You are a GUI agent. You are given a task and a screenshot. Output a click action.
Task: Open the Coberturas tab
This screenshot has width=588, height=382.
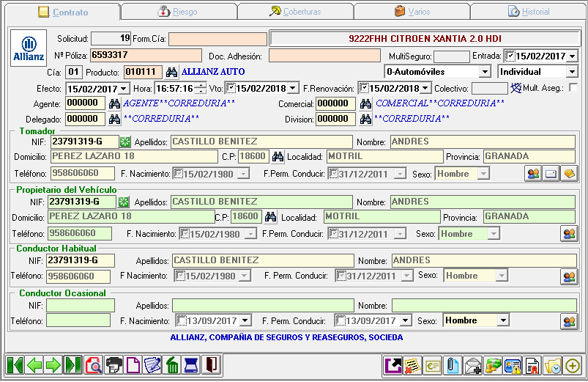click(x=296, y=12)
